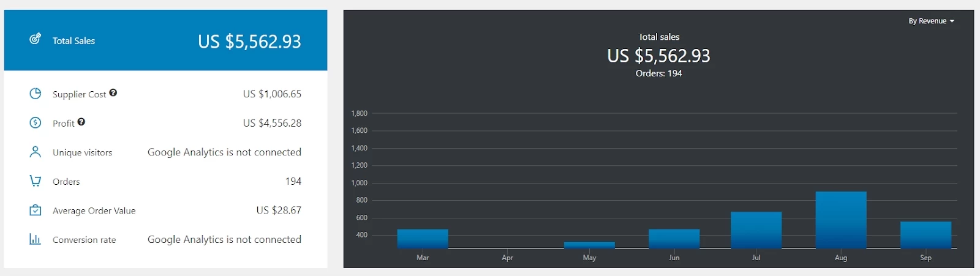The height and width of the screenshot is (276, 980).
Task: Click the Supplier Cost pie chart icon
Action: [x=36, y=94]
